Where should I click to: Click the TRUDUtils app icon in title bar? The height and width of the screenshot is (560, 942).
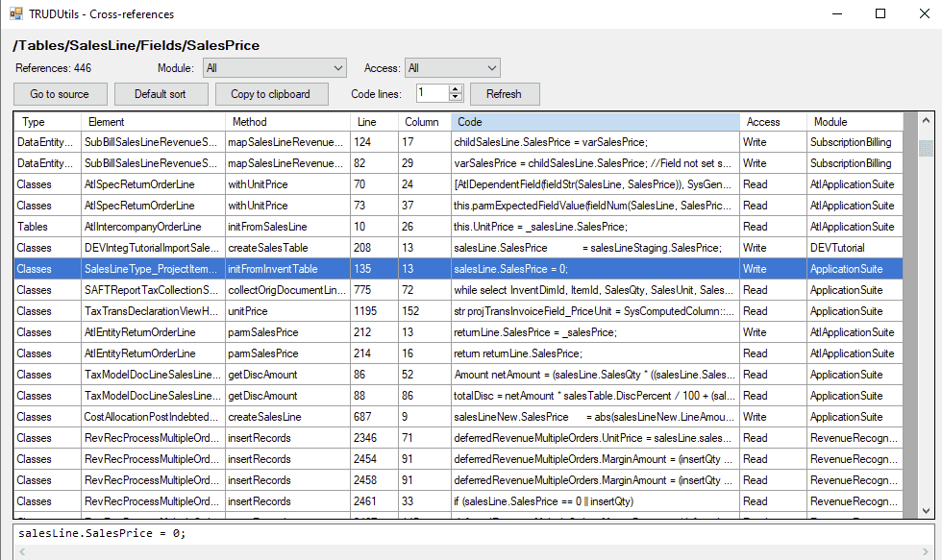click(15, 14)
